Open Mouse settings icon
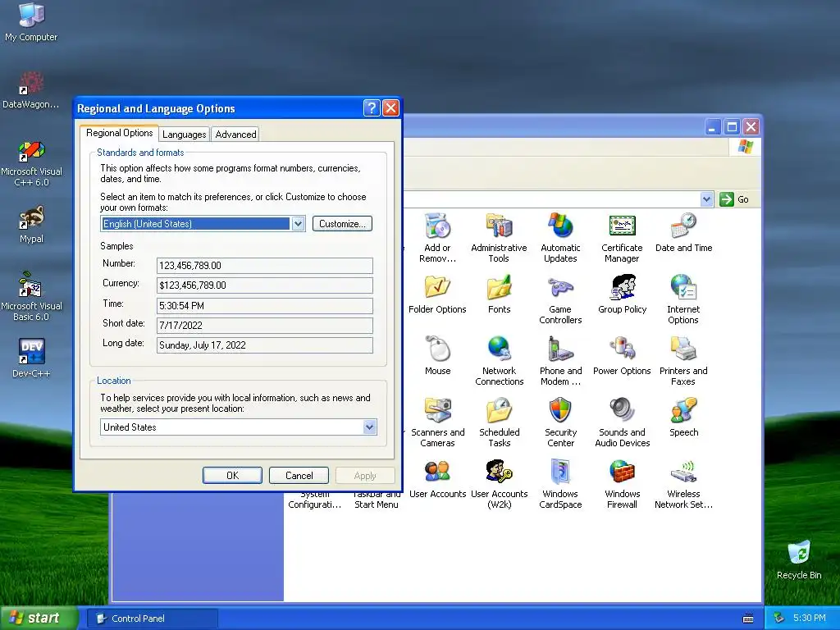 point(438,356)
